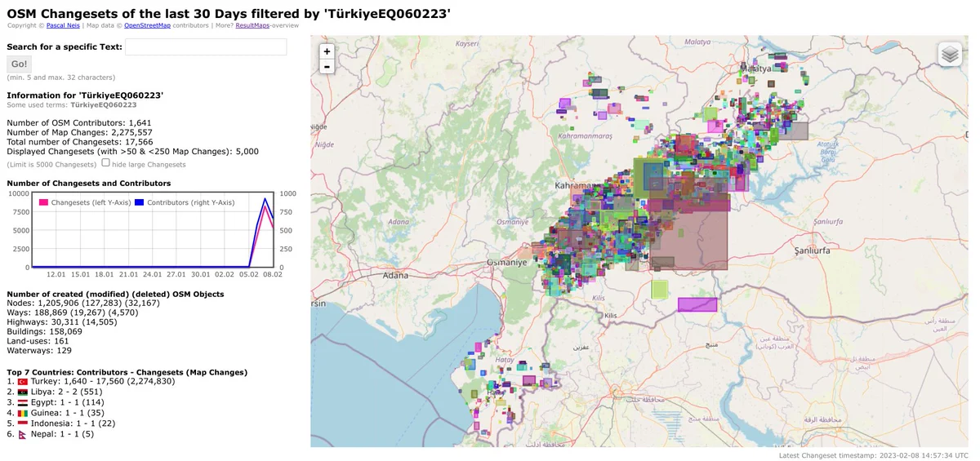
Task: Tick the hide large Changesets checkbox
Action: pyautogui.click(x=105, y=163)
